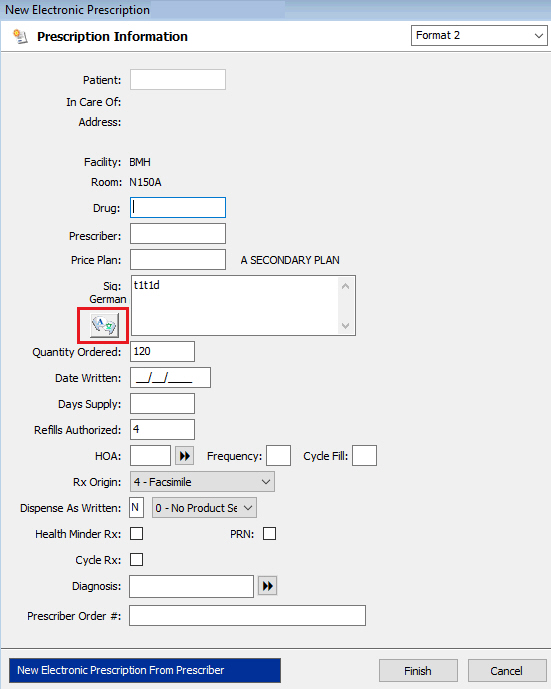This screenshot has height=689, width=551.
Task: Click the Patient input field
Action: pos(178,80)
